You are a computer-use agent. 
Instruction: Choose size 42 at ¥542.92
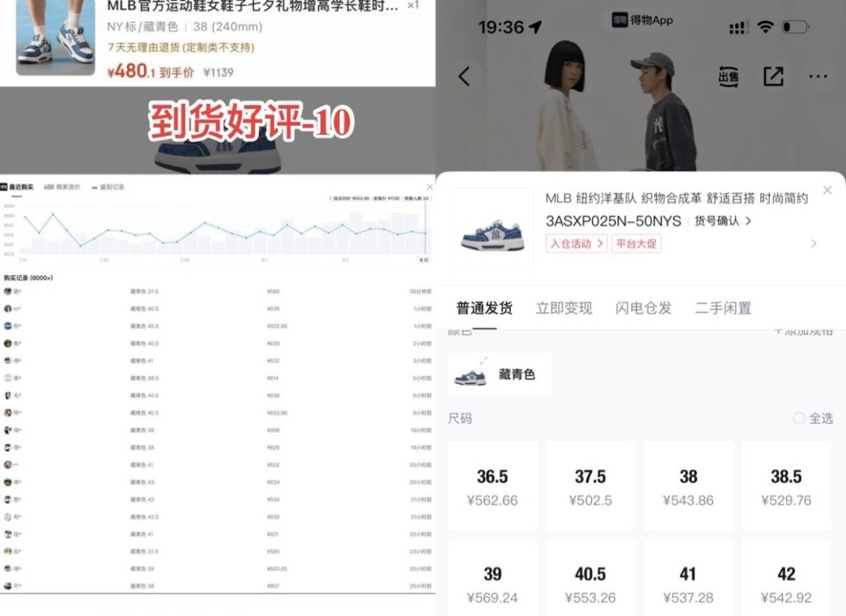pos(787,577)
